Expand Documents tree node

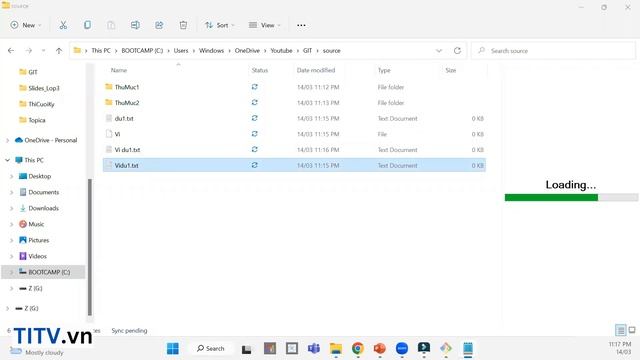[x=11, y=192]
